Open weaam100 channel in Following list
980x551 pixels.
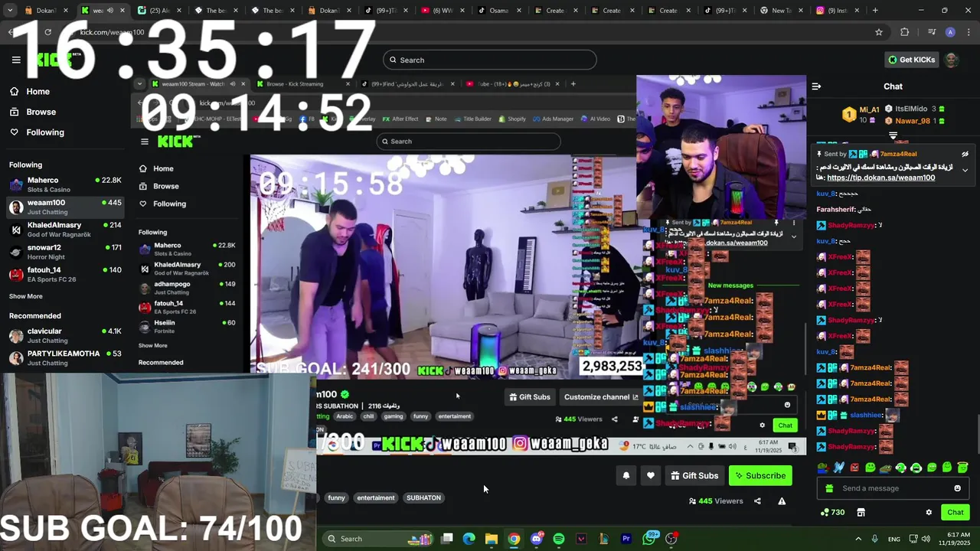(x=65, y=207)
